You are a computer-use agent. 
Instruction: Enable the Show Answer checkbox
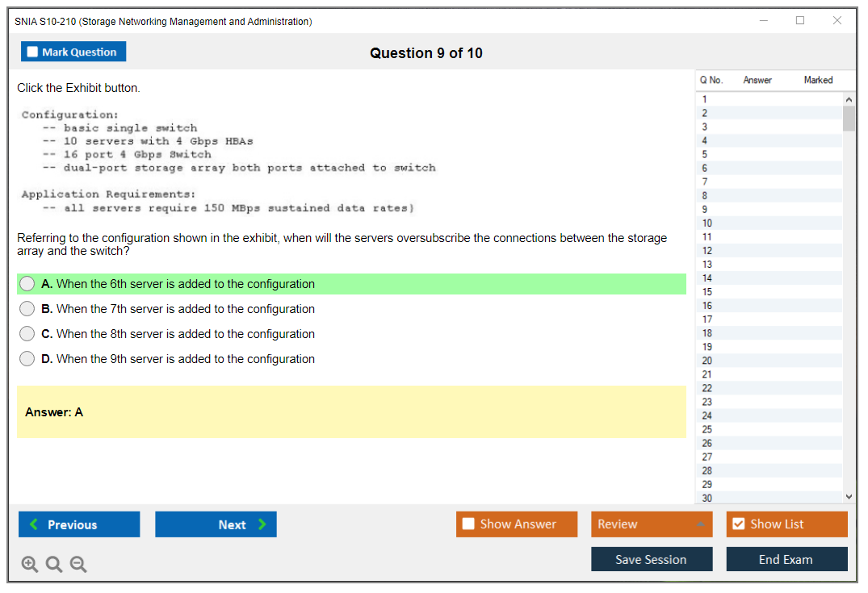(468, 524)
